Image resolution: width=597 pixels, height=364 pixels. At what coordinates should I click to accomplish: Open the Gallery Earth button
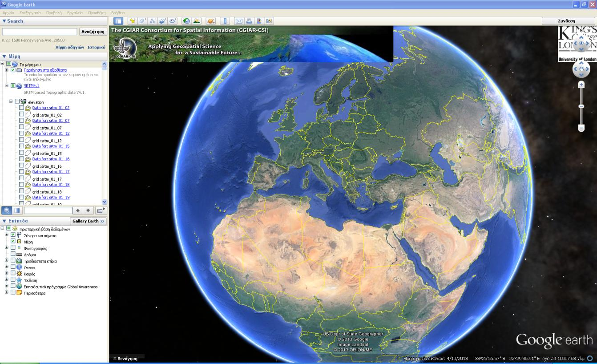click(89, 221)
